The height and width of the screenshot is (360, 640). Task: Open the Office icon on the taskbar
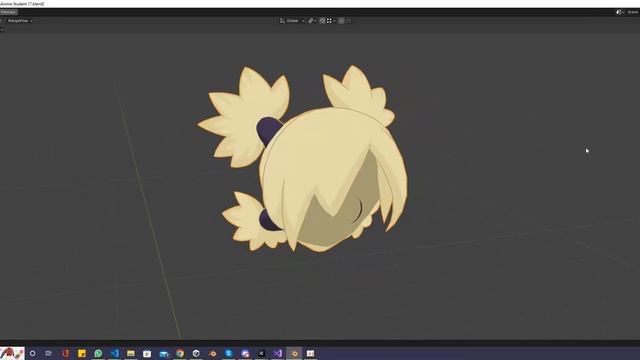65,353
